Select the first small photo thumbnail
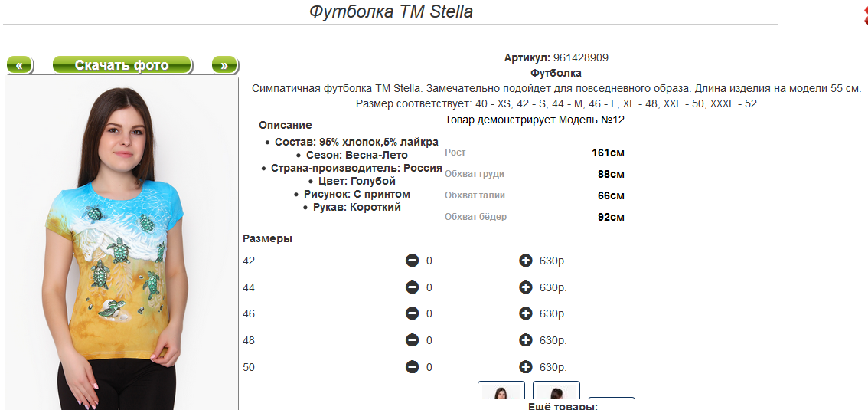Viewport: 868px width, 410px height. coord(501,392)
